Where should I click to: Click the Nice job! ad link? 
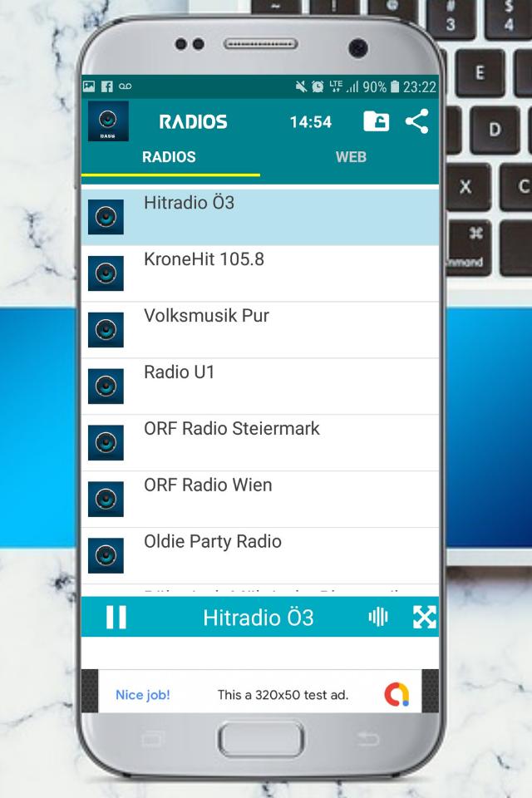click(142, 695)
